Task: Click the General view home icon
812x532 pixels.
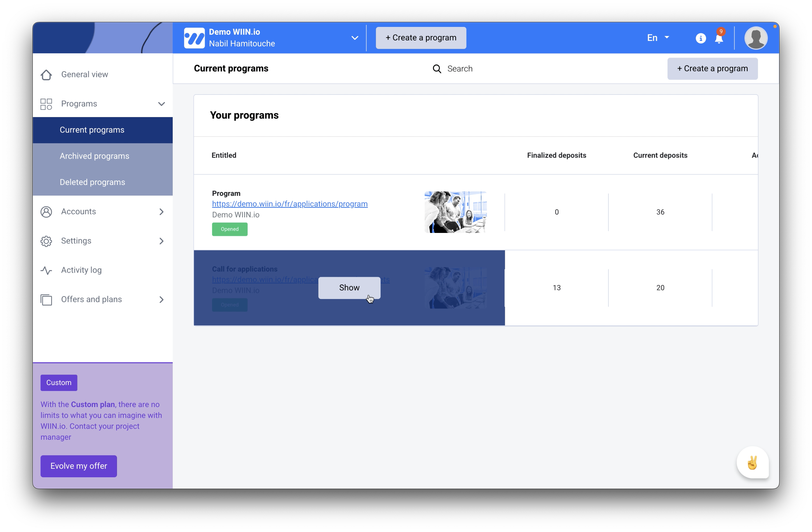Action: [x=46, y=75]
